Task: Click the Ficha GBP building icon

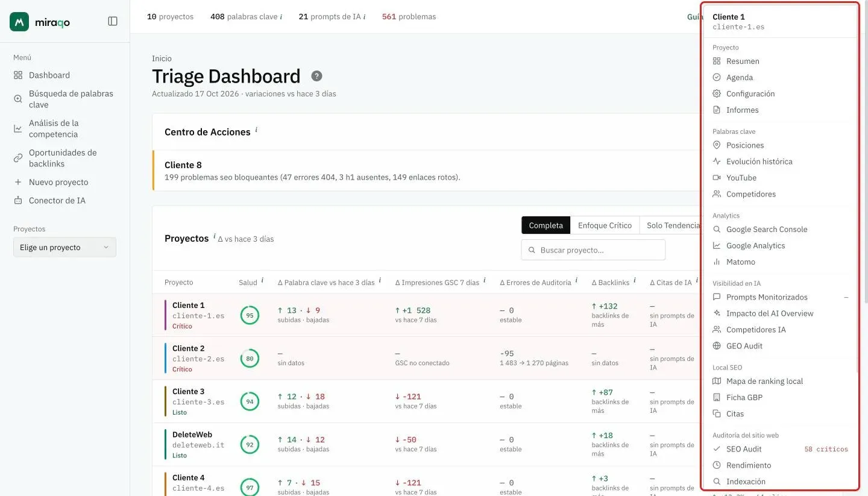Action: (717, 398)
